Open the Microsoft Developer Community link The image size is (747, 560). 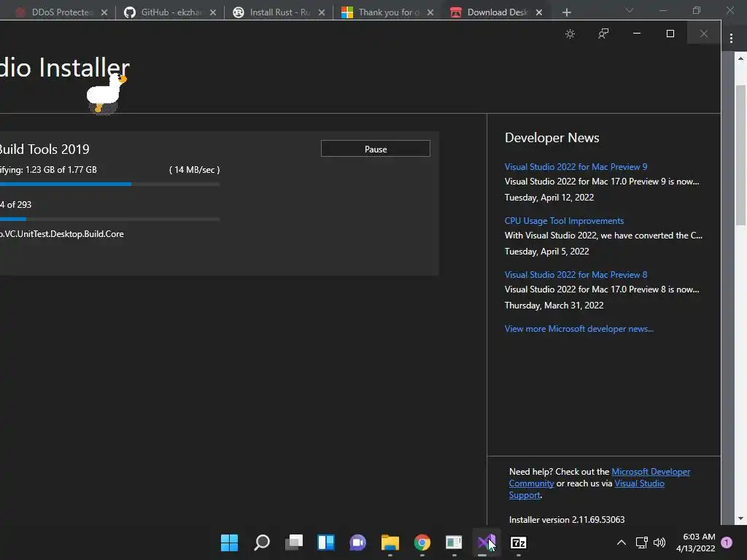[x=650, y=472]
